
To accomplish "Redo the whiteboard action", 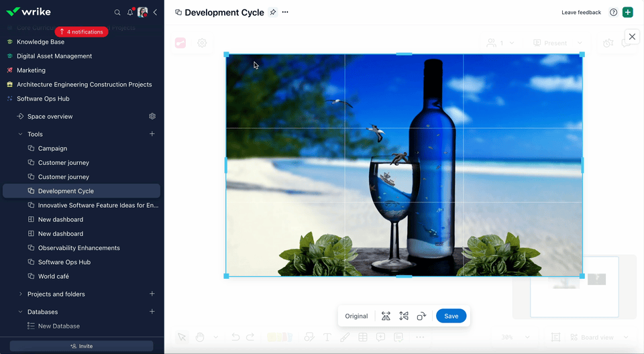I will [250, 337].
